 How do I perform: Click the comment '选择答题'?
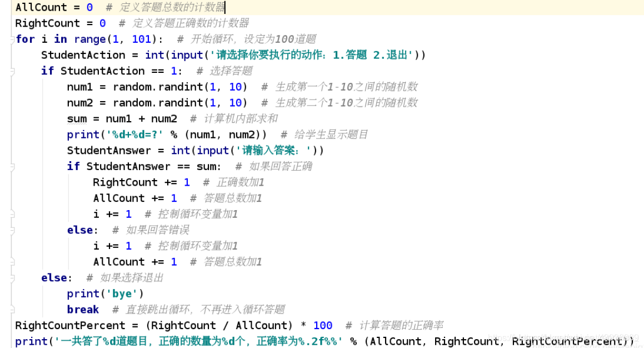click(x=231, y=71)
